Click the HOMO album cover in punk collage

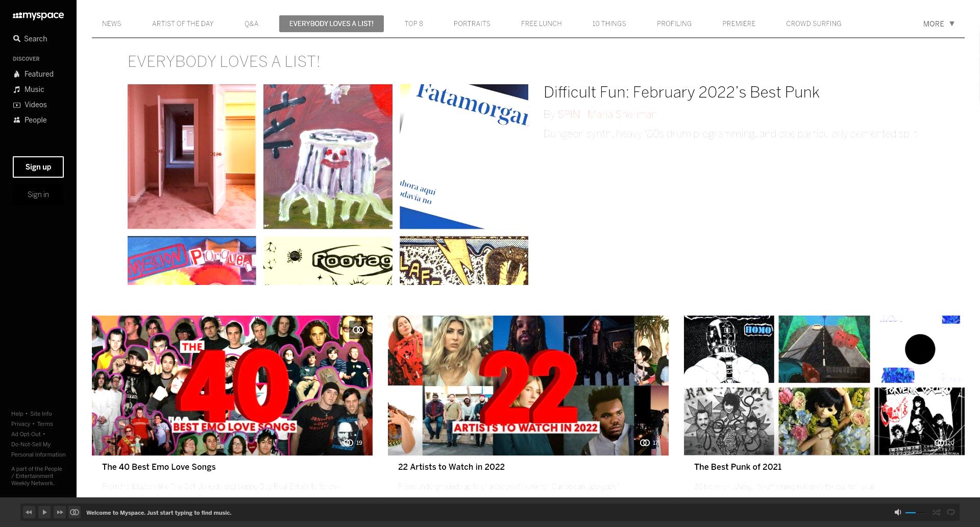coord(729,349)
